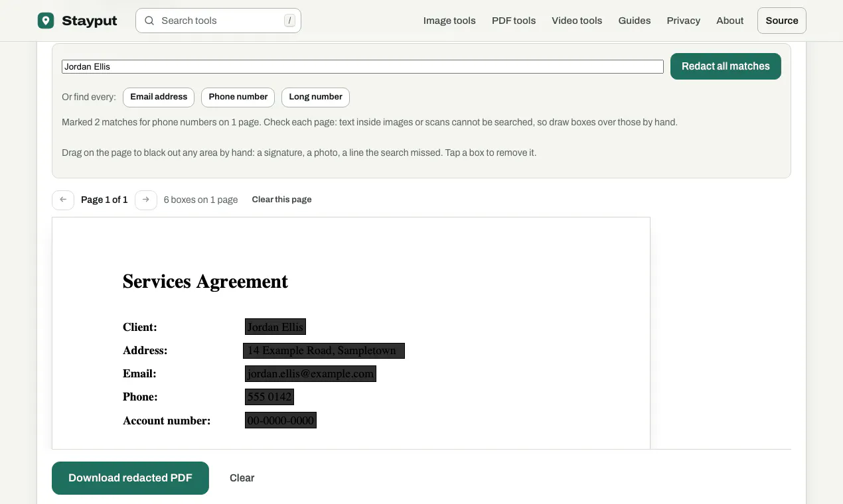Open the Guides page
This screenshot has height=504, width=843.
(635, 21)
